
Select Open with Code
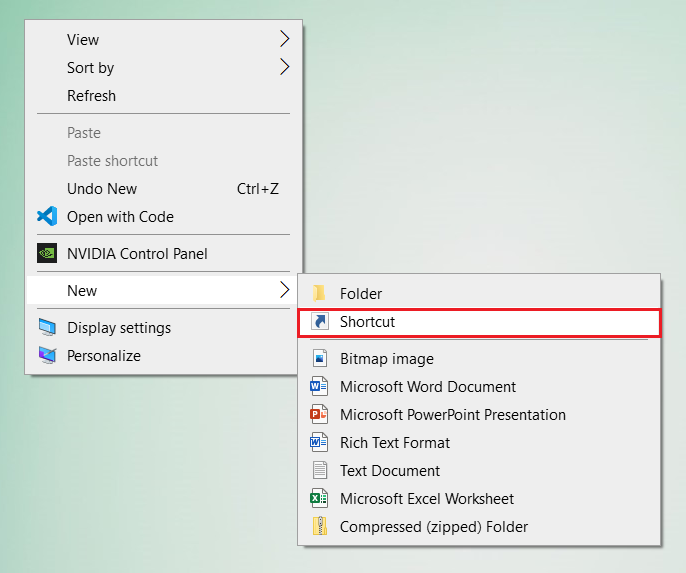click(120, 216)
